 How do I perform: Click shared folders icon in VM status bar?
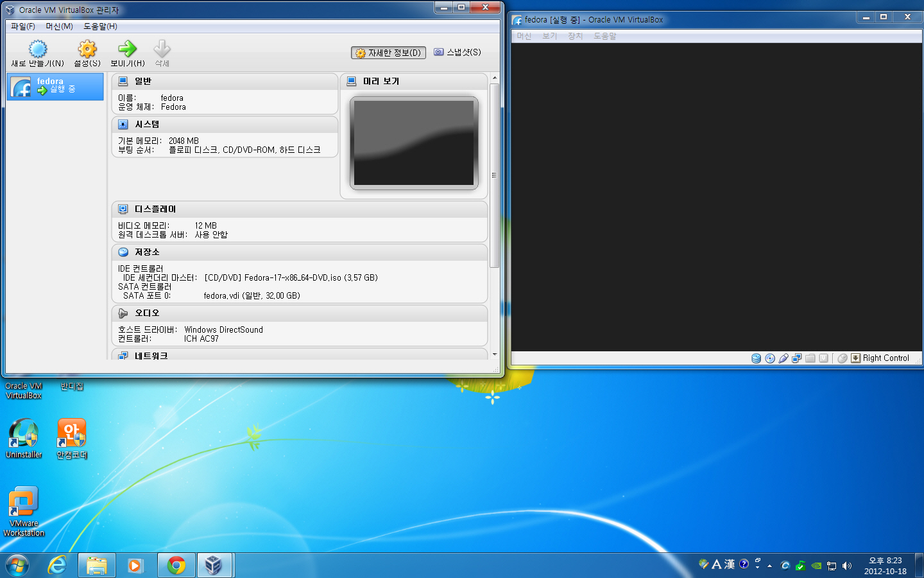[810, 358]
